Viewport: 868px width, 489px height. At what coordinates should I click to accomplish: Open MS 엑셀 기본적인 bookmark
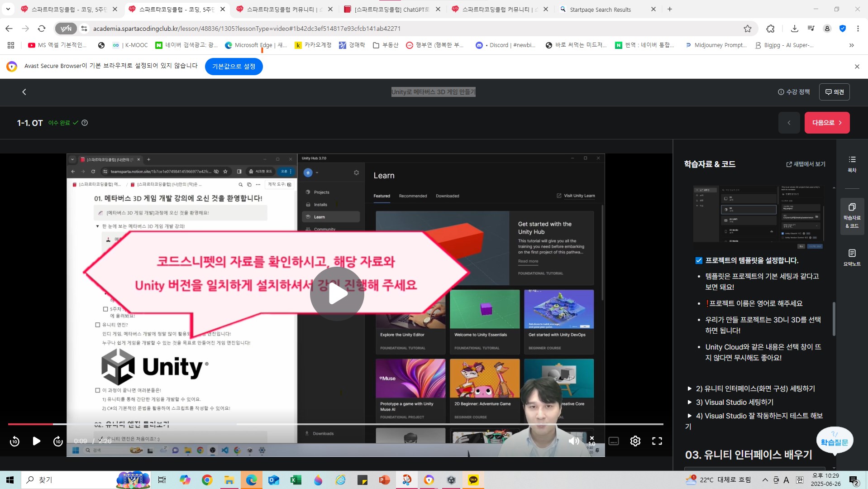(57, 45)
